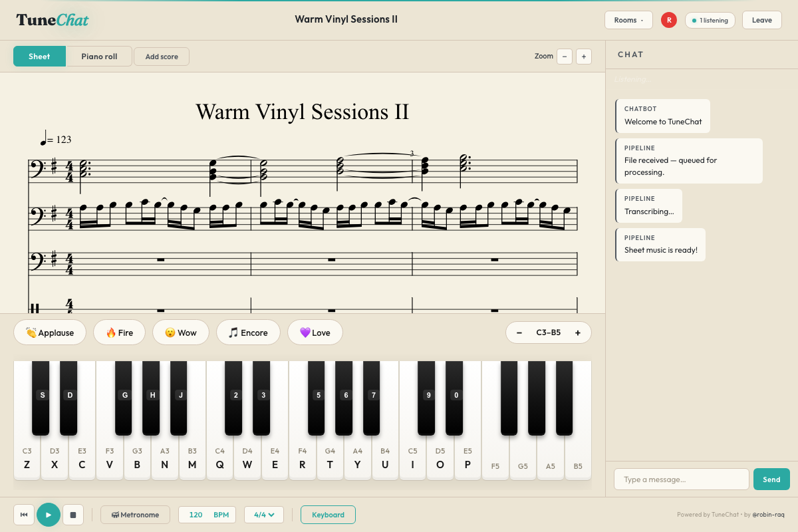Click the 1 listening indicator
Image resolution: width=798 pixels, height=532 pixels.
710,20
